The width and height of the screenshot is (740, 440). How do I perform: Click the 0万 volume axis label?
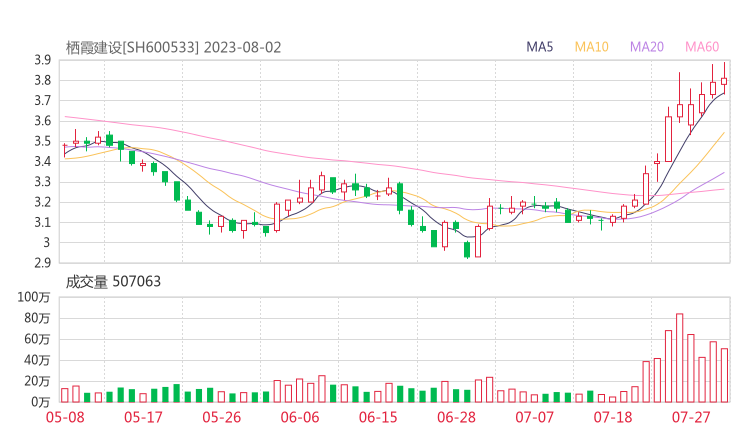[x=40, y=402]
